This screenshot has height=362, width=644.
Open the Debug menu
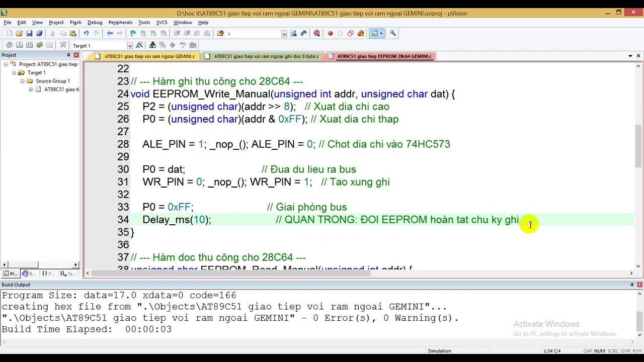[x=95, y=22]
